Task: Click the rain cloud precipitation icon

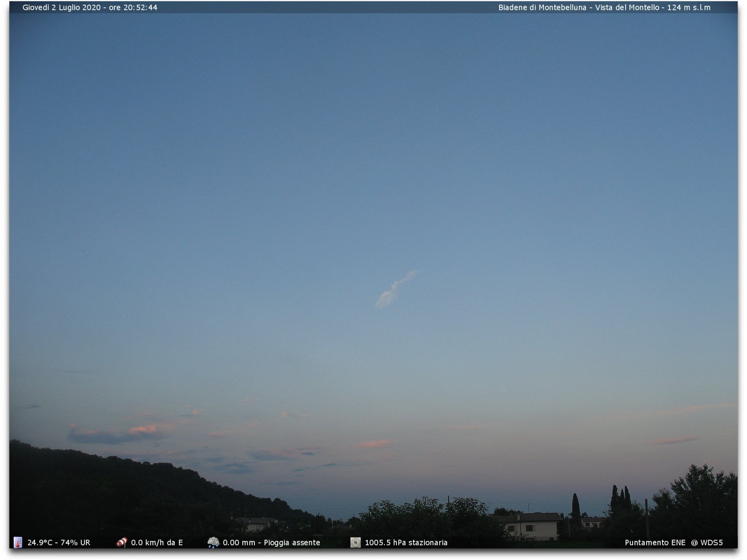Action: pyautogui.click(x=213, y=542)
